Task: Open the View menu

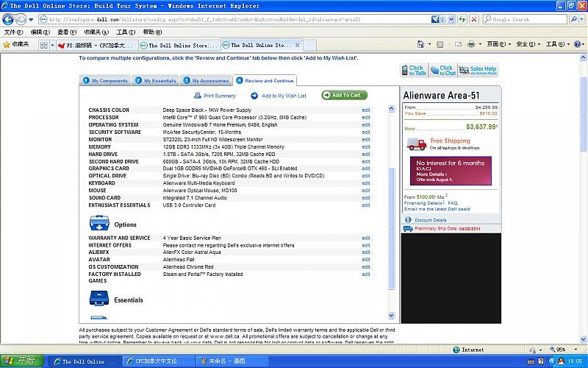Action: click(x=67, y=32)
